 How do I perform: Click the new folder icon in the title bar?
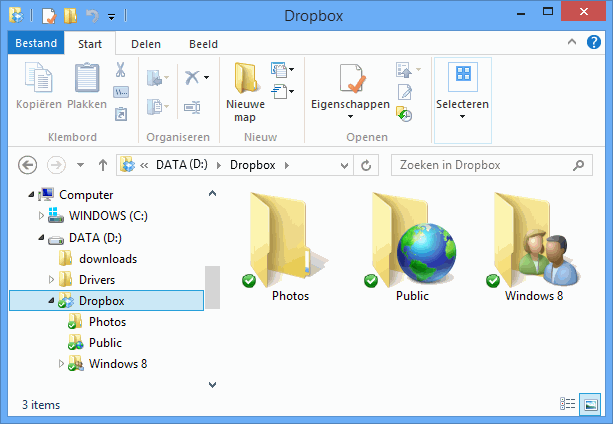coord(70,16)
